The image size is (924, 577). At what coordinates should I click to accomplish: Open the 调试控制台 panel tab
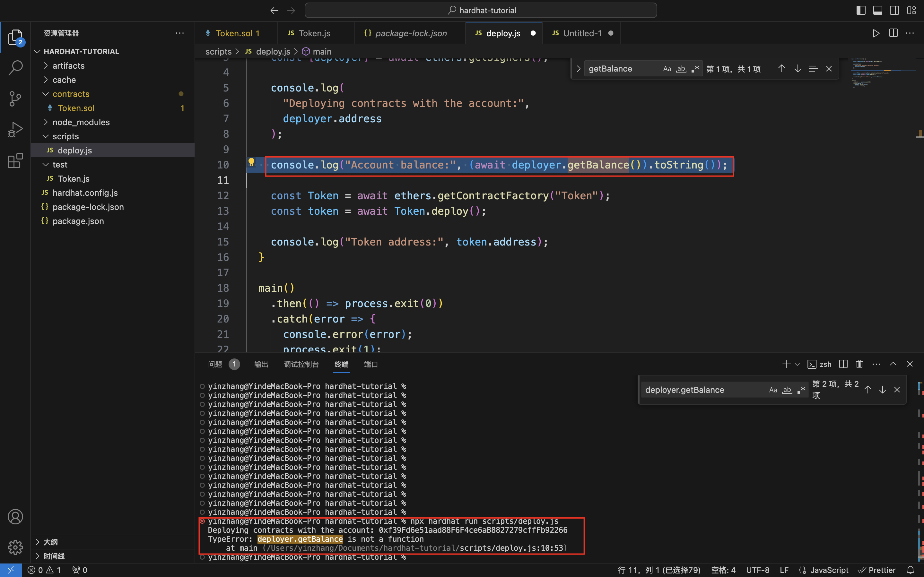pyautogui.click(x=301, y=364)
